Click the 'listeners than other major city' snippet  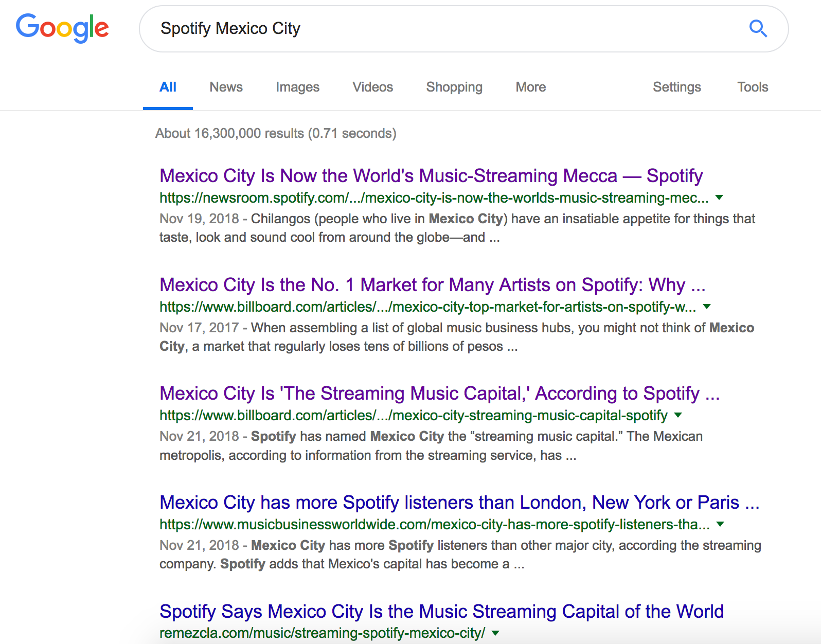(x=460, y=554)
